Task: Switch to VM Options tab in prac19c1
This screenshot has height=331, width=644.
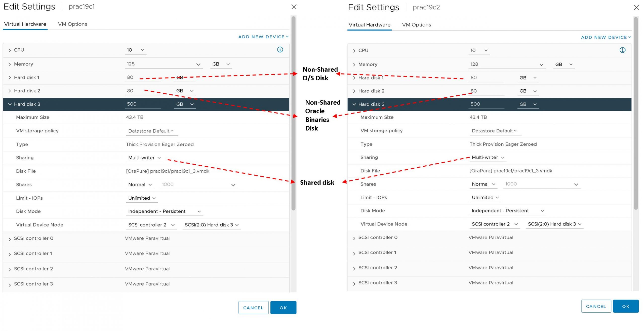Action: (72, 24)
